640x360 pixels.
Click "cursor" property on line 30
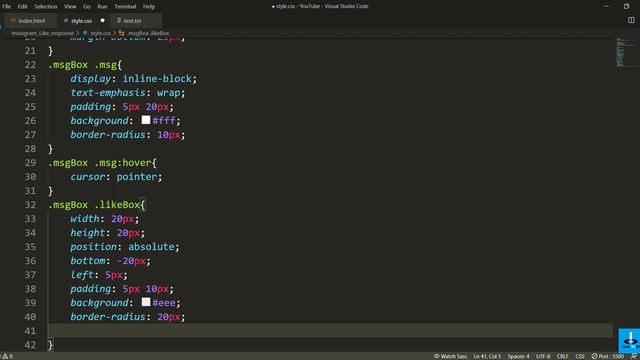pyautogui.click(x=88, y=177)
